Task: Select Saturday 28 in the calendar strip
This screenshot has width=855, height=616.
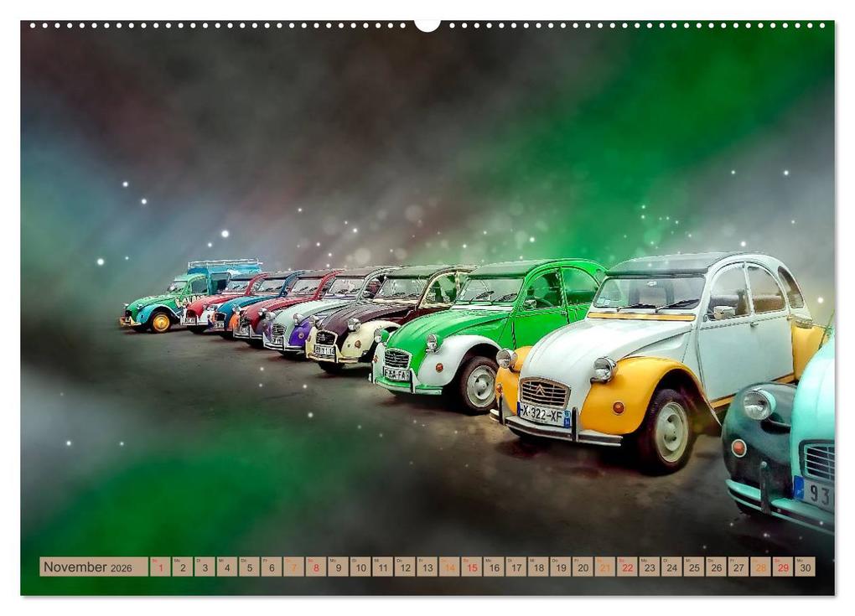Action: (x=761, y=567)
